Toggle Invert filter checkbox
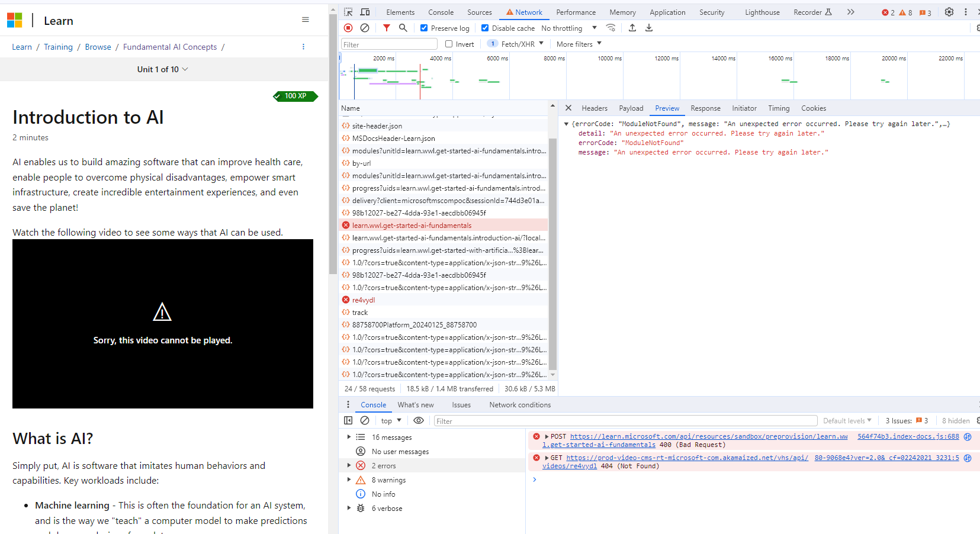 pyautogui.click(x=449, y=44)
